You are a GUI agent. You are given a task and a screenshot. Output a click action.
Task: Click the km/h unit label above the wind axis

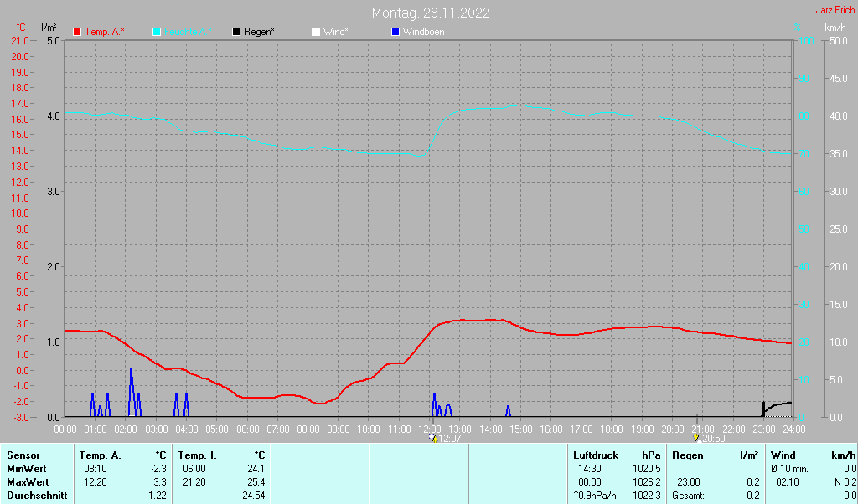coord(835,28)
